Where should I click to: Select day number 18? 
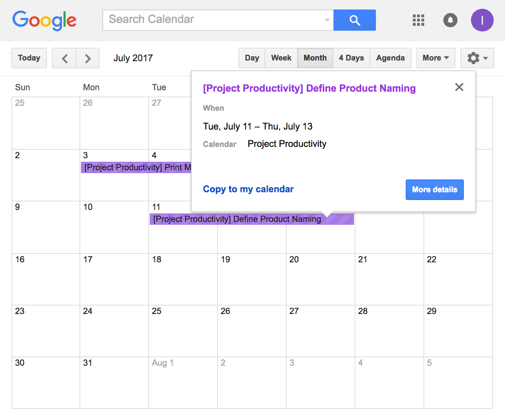(157, 259)
